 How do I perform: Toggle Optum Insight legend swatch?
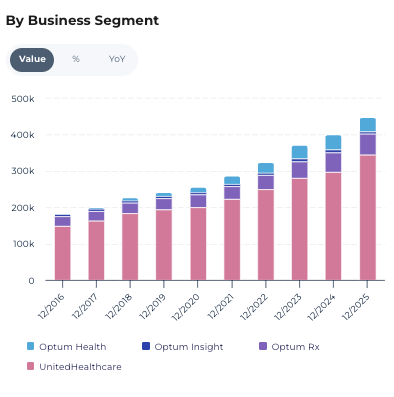tap(146, 346)
